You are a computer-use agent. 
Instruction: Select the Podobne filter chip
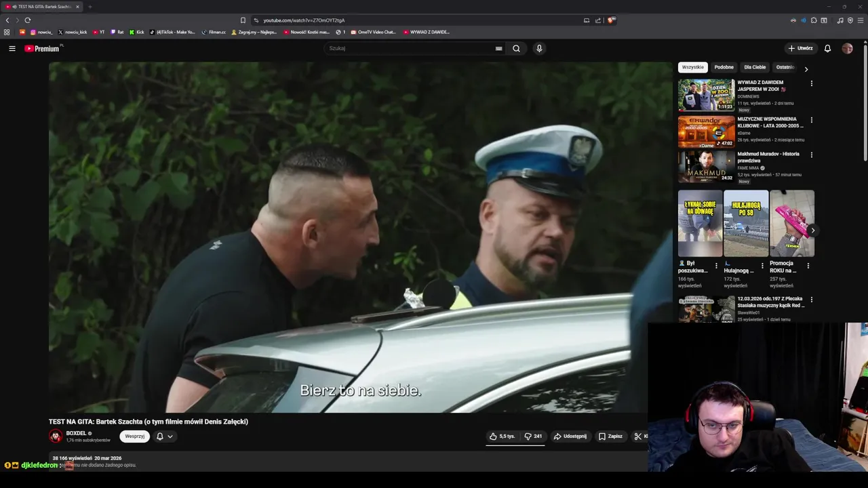(724, 67)
